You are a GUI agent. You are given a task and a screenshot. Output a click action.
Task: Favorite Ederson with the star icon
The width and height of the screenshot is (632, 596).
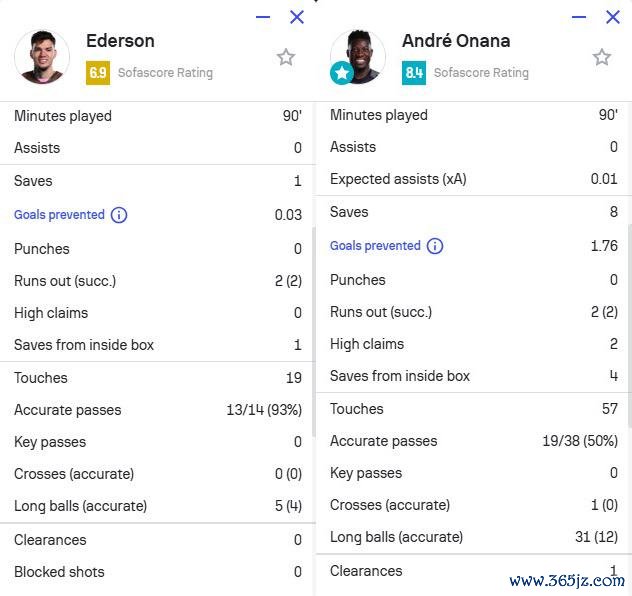pyautogui.click(x=286, y=57)
